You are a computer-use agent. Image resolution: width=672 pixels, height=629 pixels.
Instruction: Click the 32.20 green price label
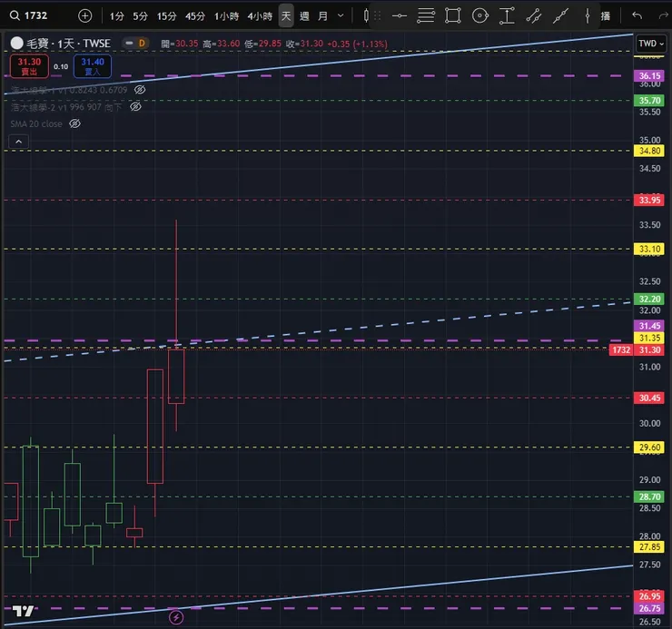click(x=649, y=299)
